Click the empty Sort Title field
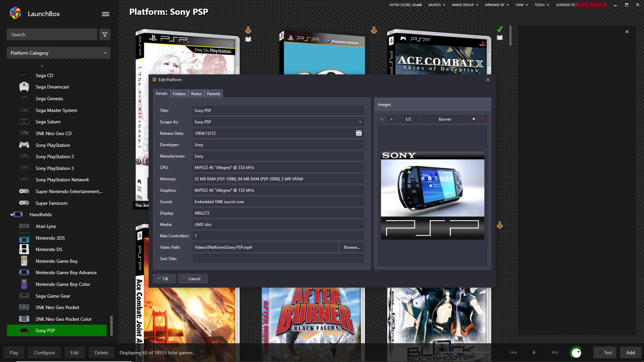The width and height of the screenshot is (644, 362). click(278, 259)
